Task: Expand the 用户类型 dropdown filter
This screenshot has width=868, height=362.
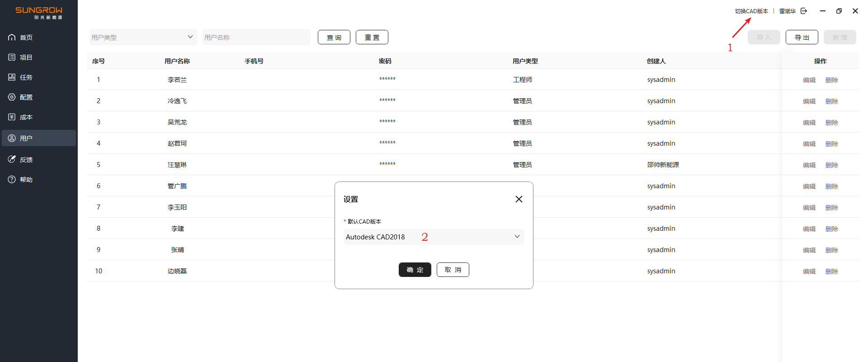Action: coord(143,37)
